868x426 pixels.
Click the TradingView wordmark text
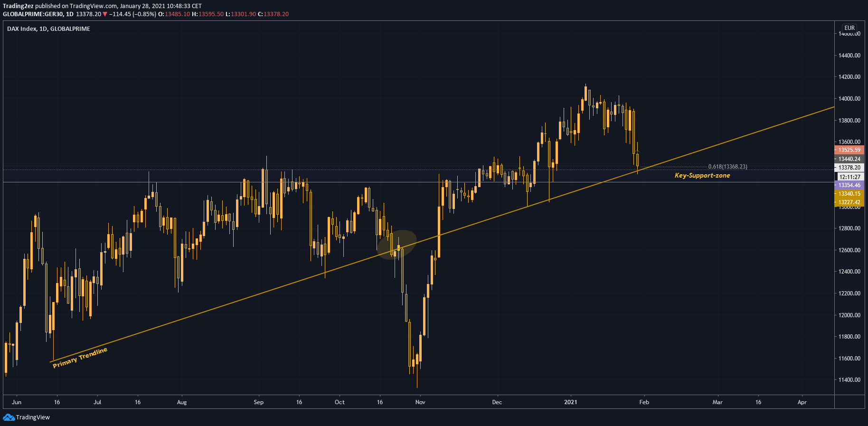point(33,417)
